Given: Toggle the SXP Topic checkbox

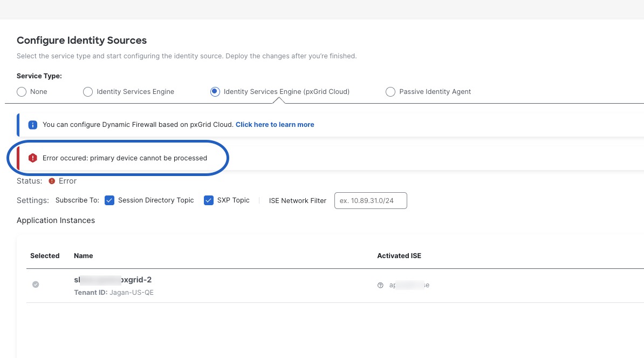Looking at the screenshot, I should click(209, 200).
